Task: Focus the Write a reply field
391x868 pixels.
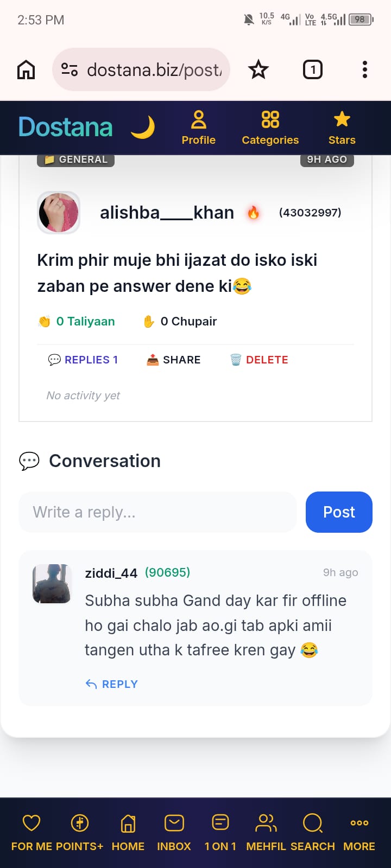Action: pyautogui.click(x=157, y=512)
